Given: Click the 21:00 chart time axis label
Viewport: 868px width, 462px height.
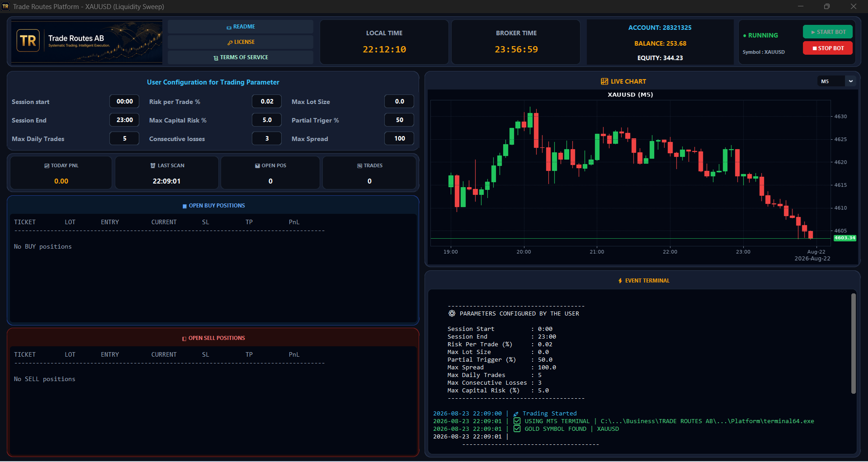Looking at the screenshot, I should (597, 252).
